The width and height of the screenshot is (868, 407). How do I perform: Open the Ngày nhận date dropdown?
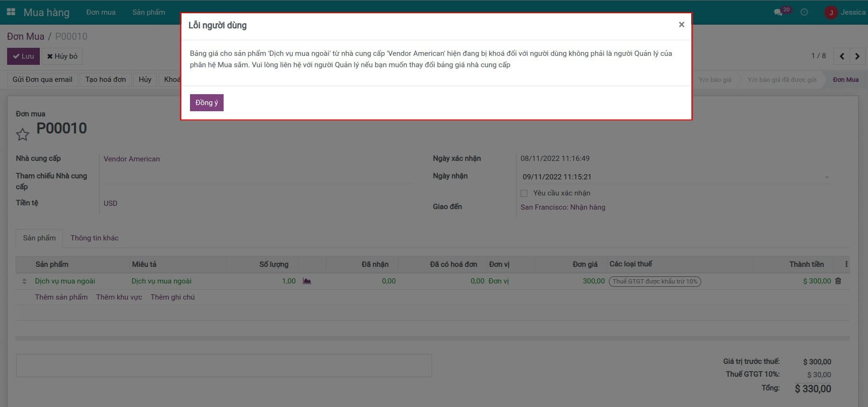(x=827, y=177)
